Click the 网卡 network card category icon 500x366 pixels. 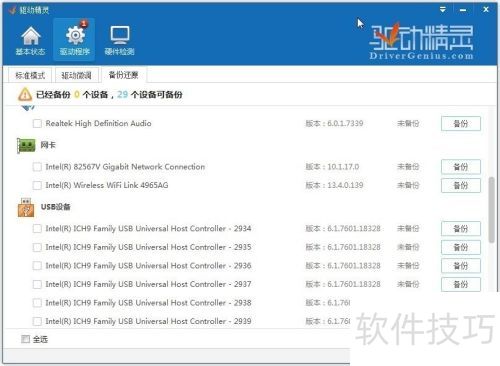(x=26, y=145)
